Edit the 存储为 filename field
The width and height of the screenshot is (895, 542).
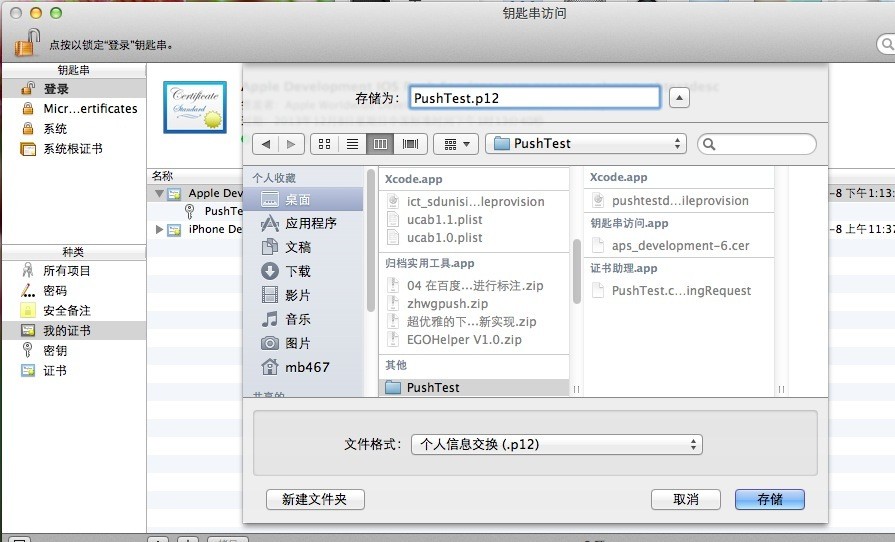535,98
